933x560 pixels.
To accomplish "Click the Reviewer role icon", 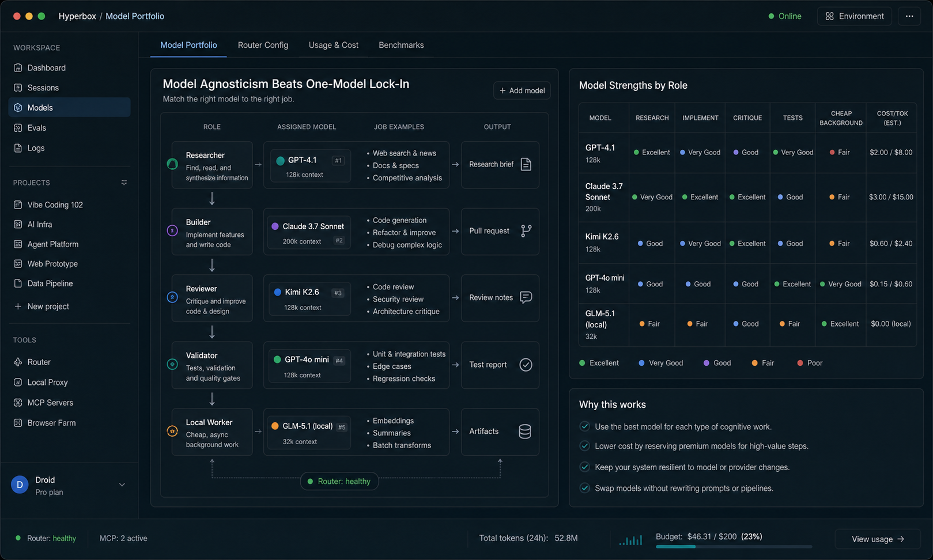I will pyautogui.click(x=172, y=297).
